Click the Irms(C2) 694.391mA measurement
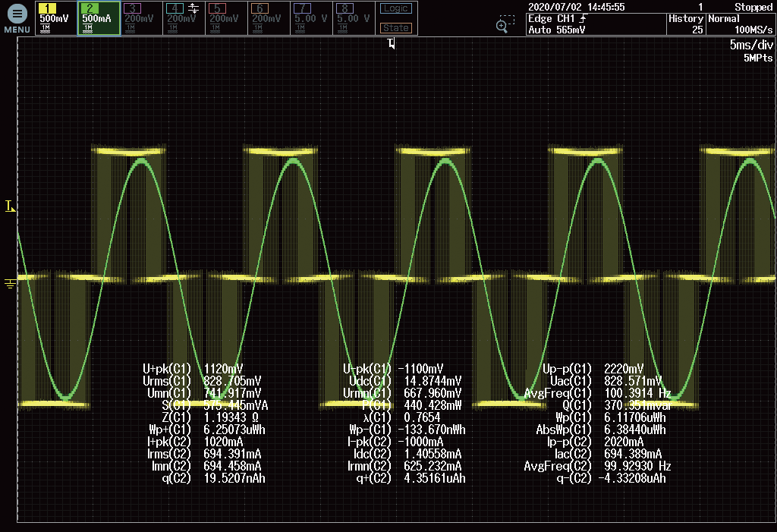 (204, 454)
